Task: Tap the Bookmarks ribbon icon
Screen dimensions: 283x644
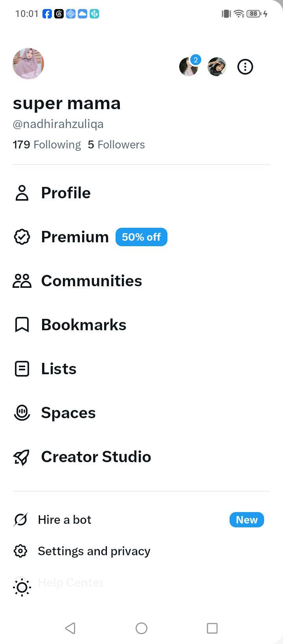Action: [22, 325]
